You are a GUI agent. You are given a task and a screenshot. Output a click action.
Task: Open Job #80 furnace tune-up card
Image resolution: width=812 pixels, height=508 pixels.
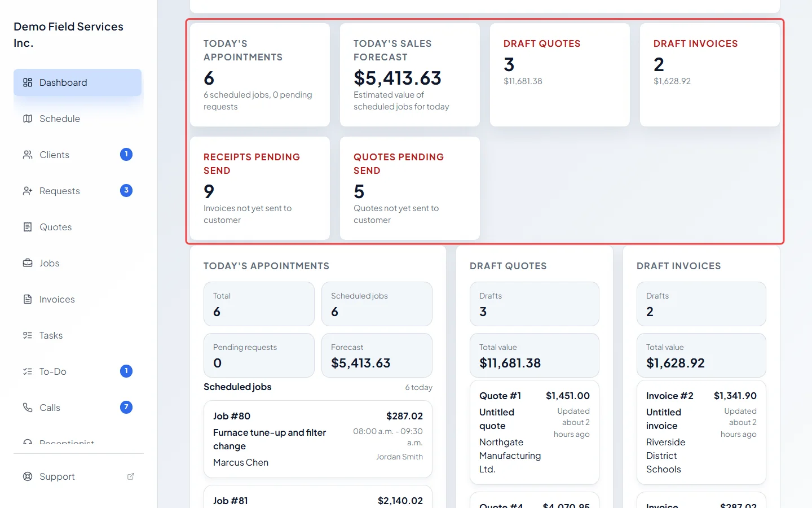318,439
